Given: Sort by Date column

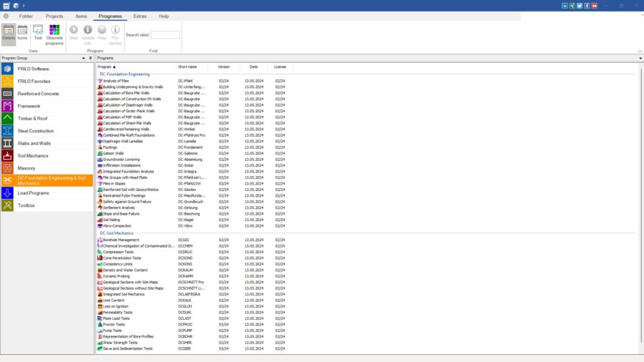Looking at the screenshot, I should click(253, 67).
